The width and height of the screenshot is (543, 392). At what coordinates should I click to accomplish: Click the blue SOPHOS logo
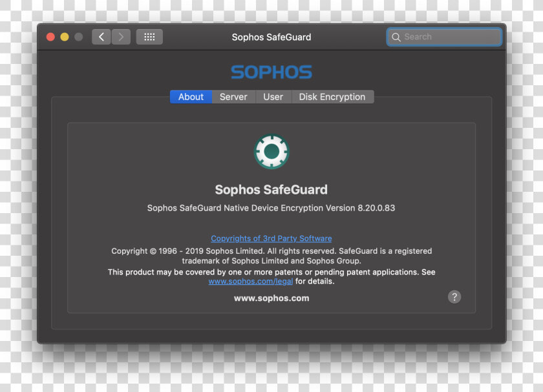click(x=271, y=72)
